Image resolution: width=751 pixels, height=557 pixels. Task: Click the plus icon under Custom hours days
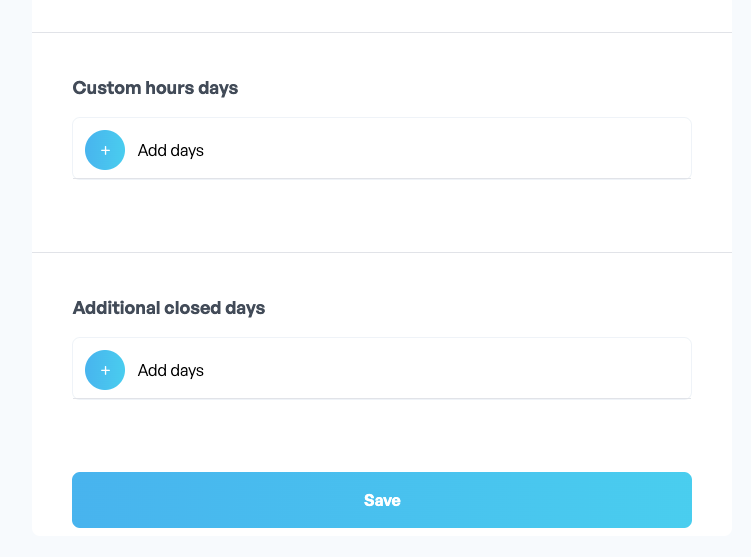[105, 150]
